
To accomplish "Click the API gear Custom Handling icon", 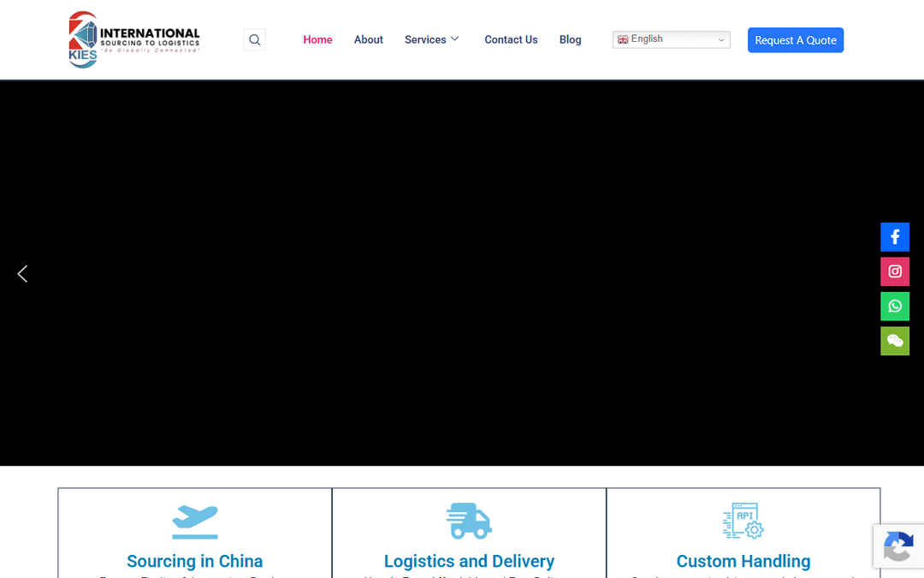I will [743, 521].
